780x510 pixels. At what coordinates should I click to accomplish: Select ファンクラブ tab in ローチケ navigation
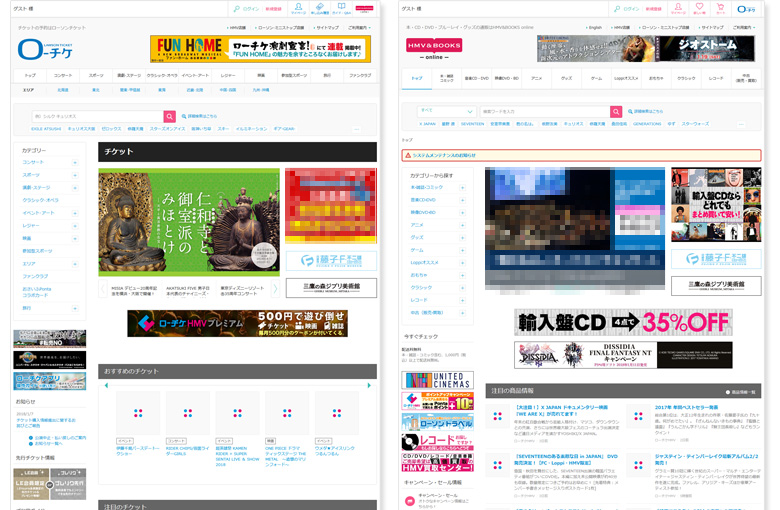click(x=360, y=76)
